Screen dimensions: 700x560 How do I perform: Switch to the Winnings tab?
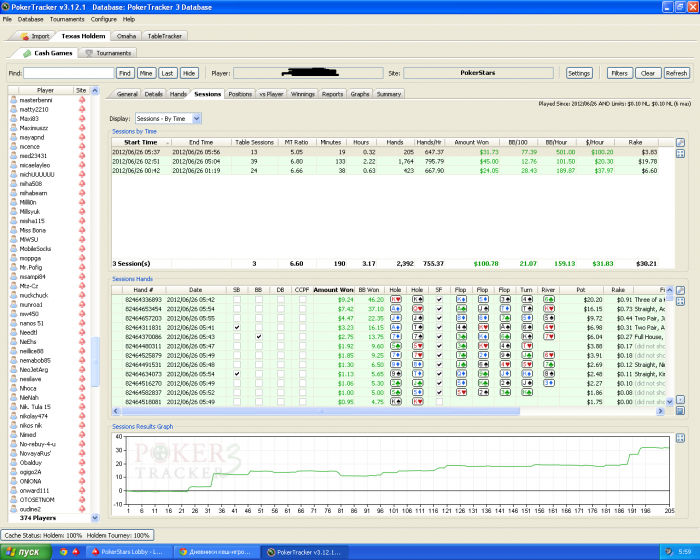point(302,94)
